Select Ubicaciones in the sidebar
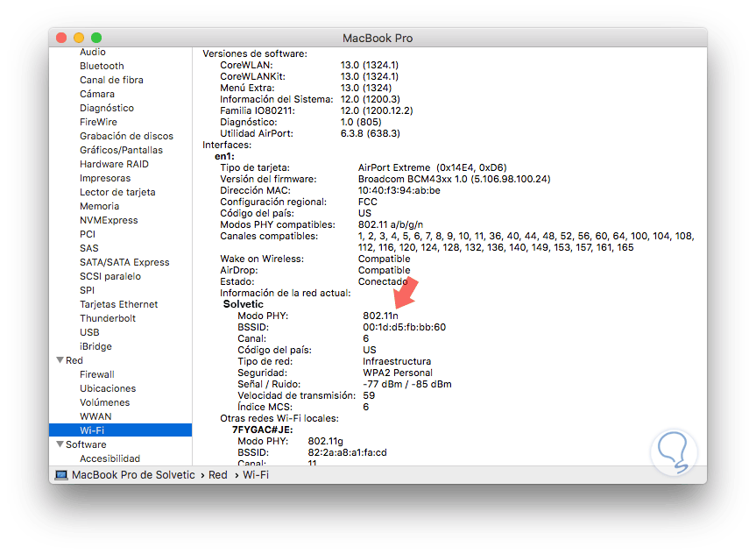 point(108,388)
